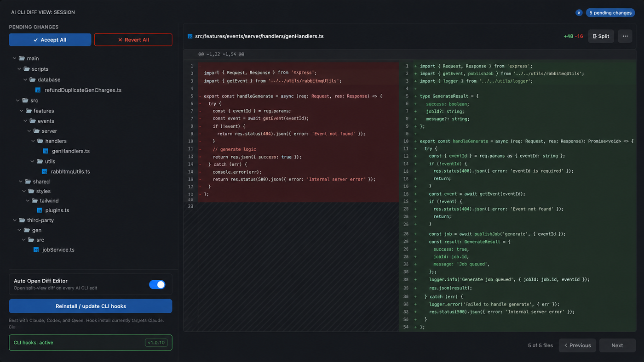This screenshot has height=362, width=644.
Task: Collapse the shared folder chevron
Action: 21,181
